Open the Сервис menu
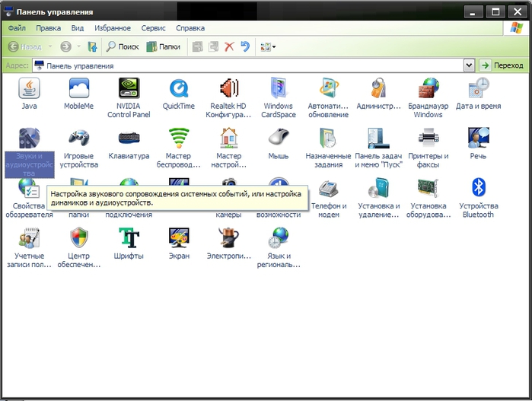Image resolution: width=532 pixels, height=401 pixels. click(153, 28)
